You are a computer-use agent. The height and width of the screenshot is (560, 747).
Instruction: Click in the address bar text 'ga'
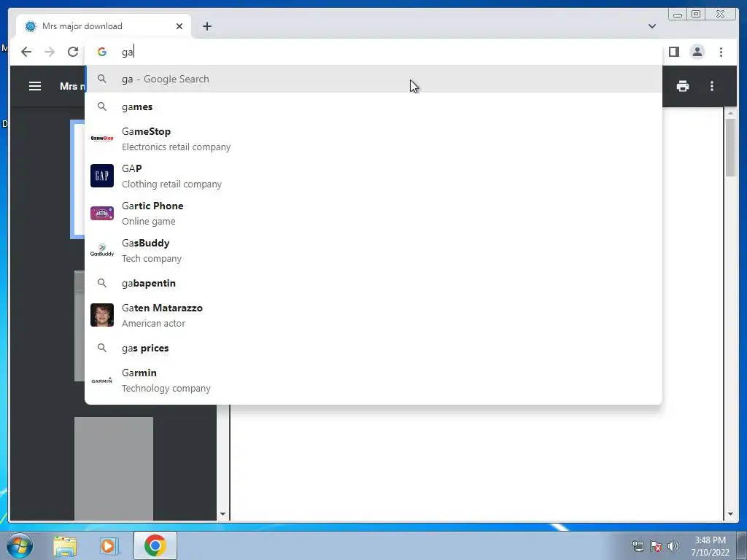point(127,52)
